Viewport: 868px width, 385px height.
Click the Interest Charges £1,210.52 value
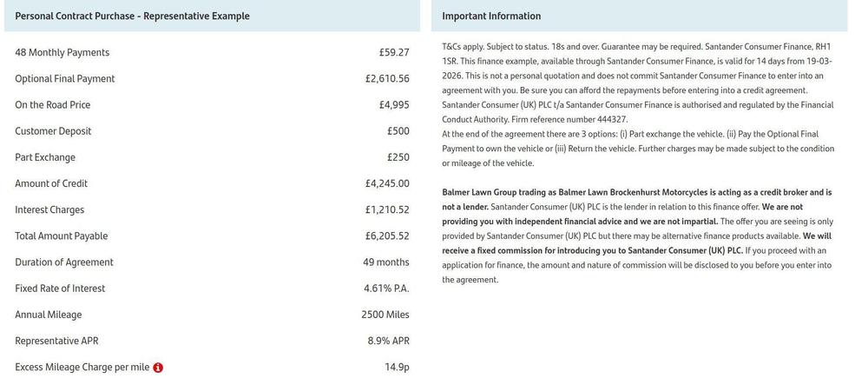point(387,210)
